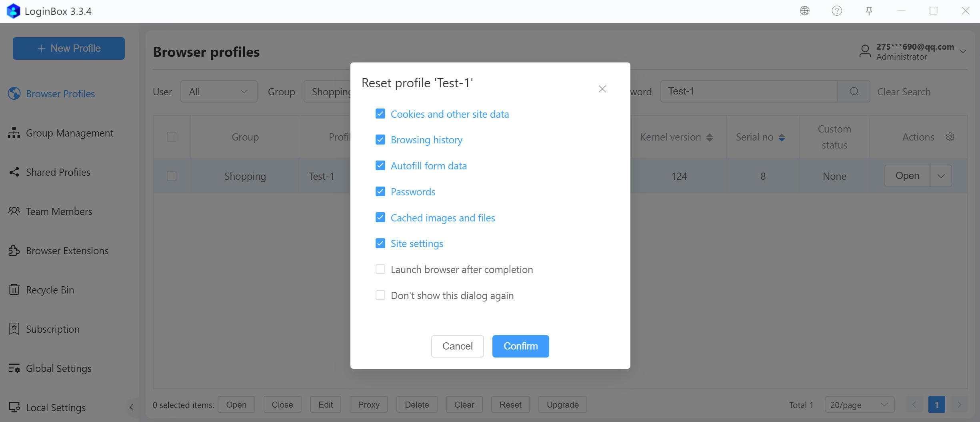Expand the 20/page pagination dropdown
Viewport: 980px width, 422px height.
(859, 404)
